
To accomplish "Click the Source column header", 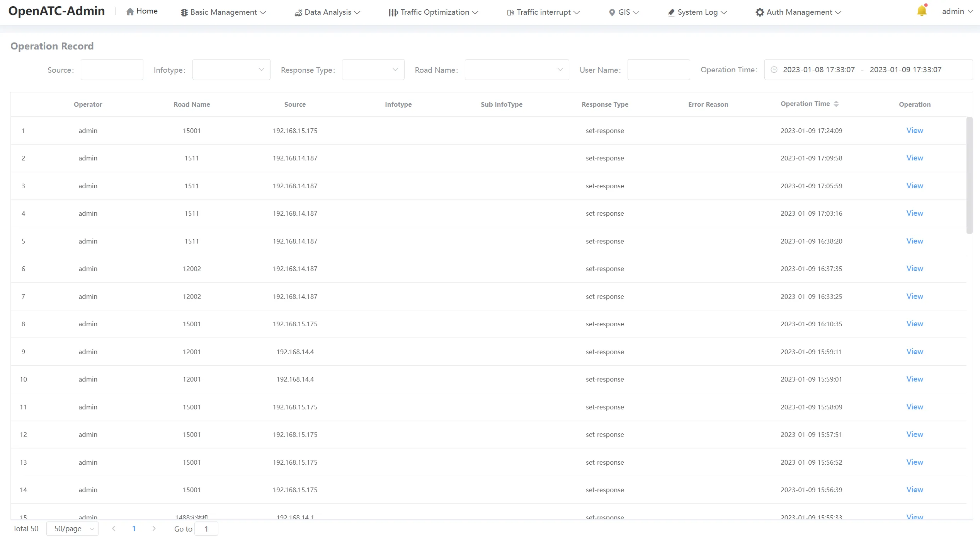I will 295,104.
